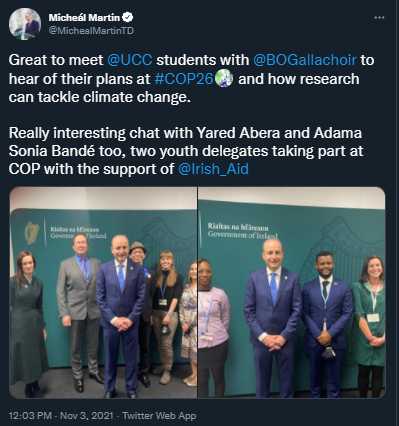Click the harp logo in left photo

click(32, 233)
